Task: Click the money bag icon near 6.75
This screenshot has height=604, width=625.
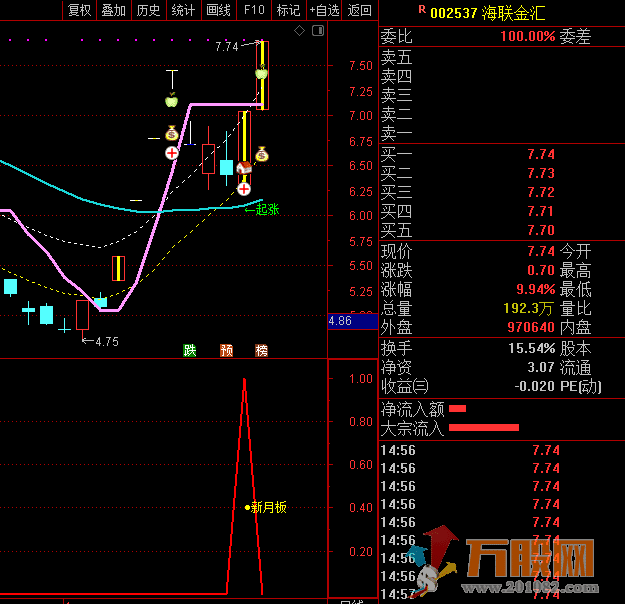Action: (171, 133)
